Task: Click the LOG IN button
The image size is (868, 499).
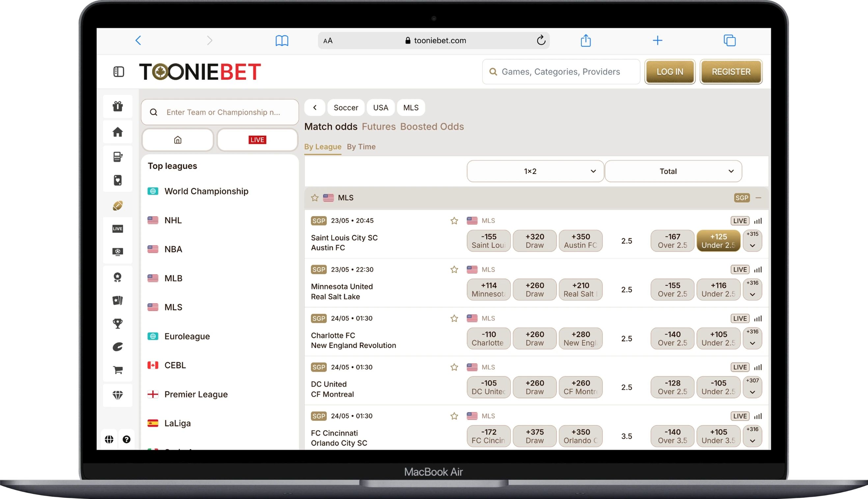Action: point(670,72)
